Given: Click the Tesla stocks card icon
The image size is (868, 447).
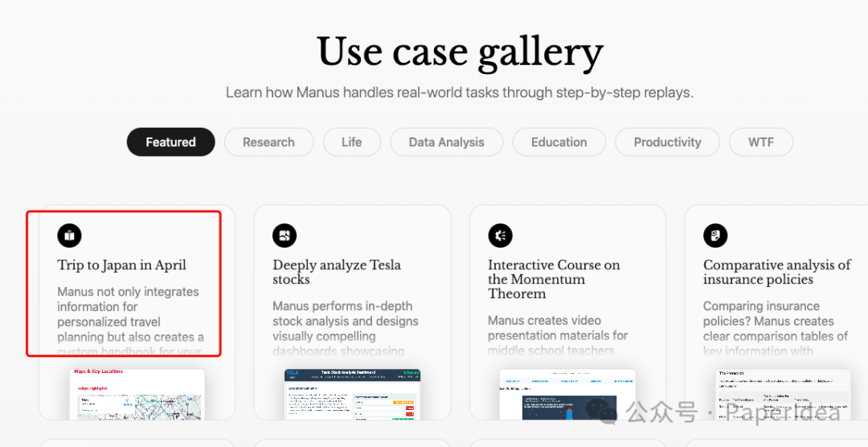Looking at the screenshot, I should 285,236.
